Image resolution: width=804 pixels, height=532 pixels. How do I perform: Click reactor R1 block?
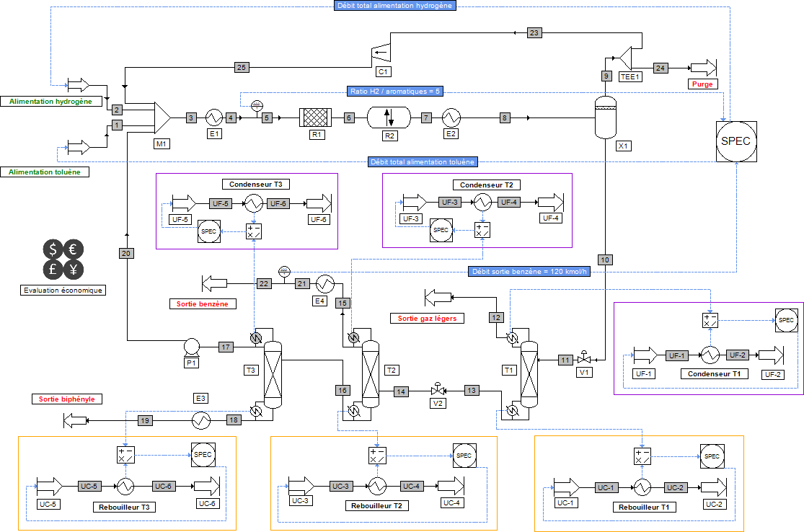point(317,117)
